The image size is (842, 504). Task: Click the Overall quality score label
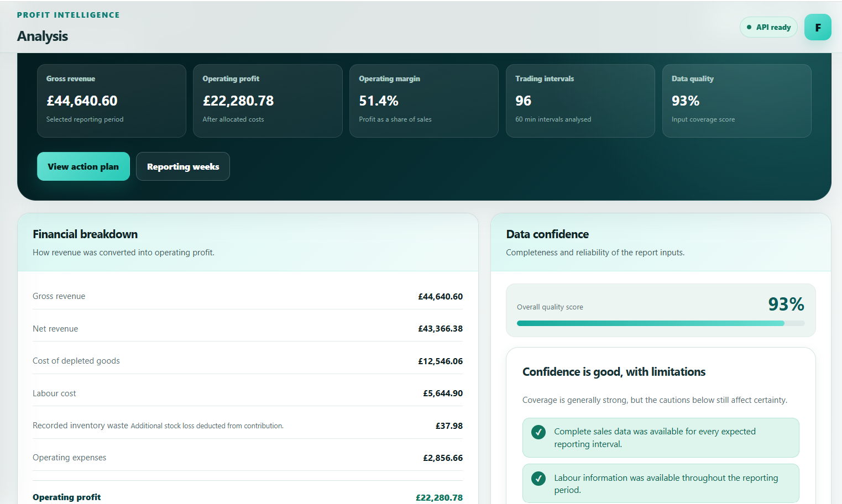[550, 307]
